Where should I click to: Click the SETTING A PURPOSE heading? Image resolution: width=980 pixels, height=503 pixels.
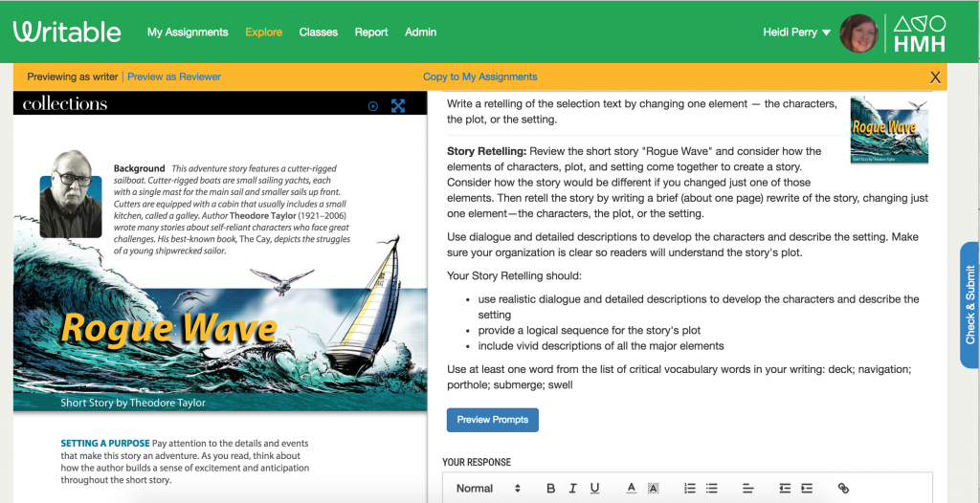pos(105,443)
